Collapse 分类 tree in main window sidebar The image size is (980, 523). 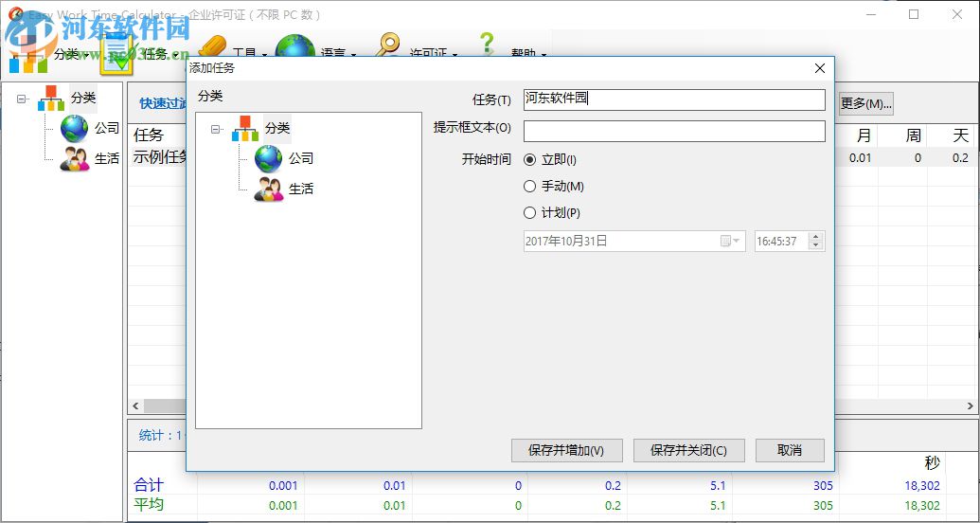23,99
